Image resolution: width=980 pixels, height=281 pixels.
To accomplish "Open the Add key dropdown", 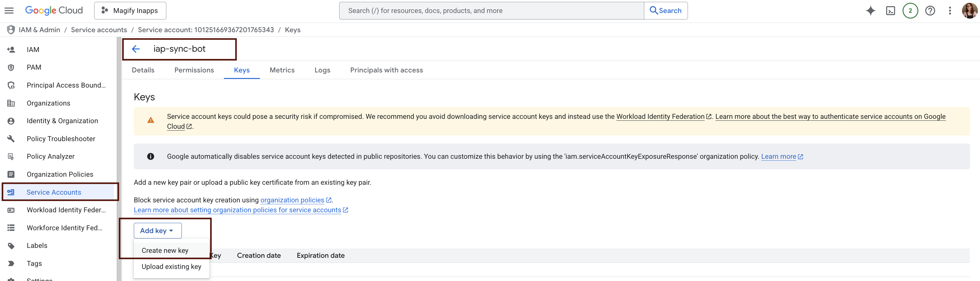I will (x=157, y=231).
